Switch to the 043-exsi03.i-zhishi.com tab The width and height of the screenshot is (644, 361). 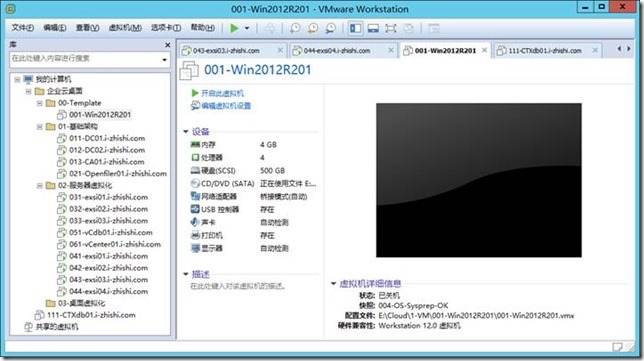coord(233,51)
